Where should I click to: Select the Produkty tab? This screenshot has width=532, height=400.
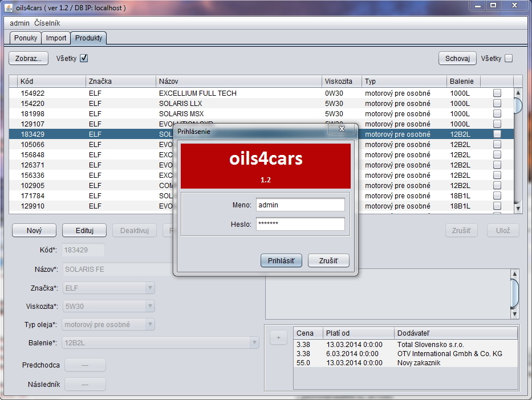[x=88, y=38]
